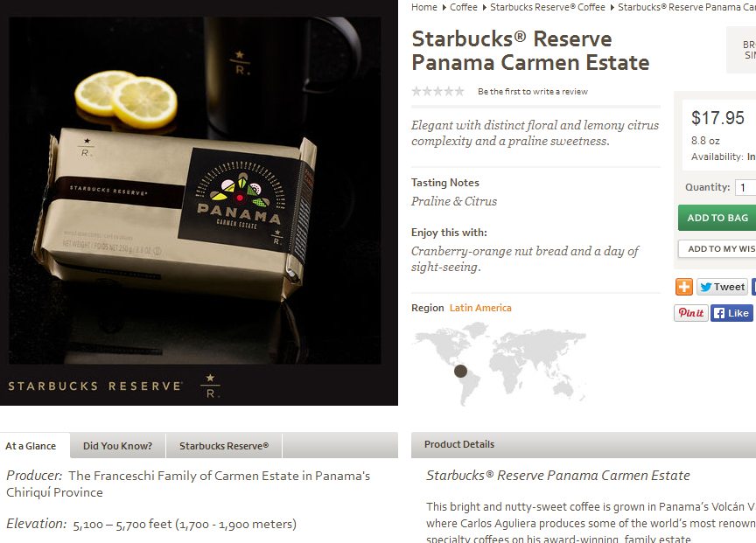Screen dimensions: 756x543
Task: Open the Latin America region link
Action: click(x=480, y=308)
